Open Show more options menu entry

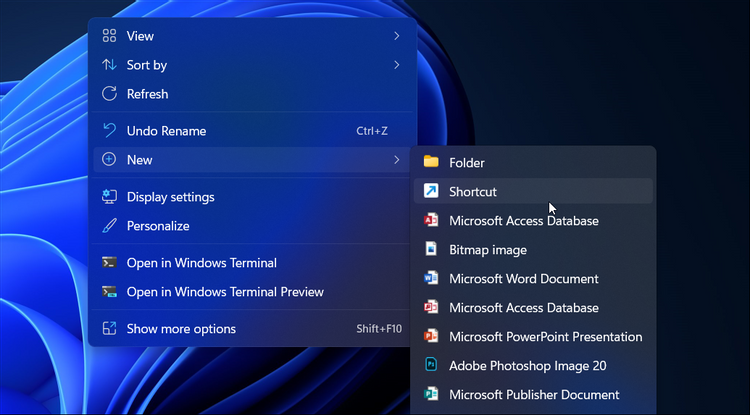click(181, 329)
